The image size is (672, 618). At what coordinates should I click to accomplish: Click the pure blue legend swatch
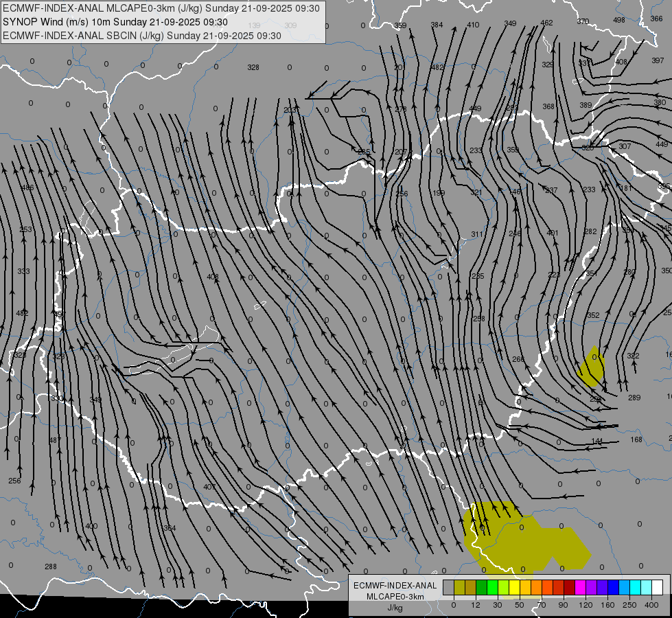click(613, 587)
